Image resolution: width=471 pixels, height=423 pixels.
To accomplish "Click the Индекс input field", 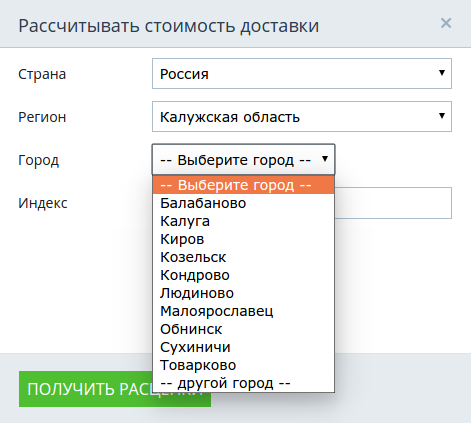I will (393, 203).
